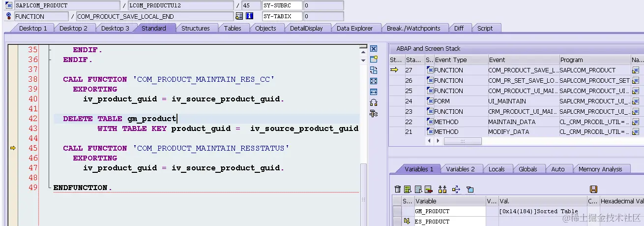Viewport: 644px width, 226px height.
Task: Click the stack table right scroll arrow
Action: 439,141
